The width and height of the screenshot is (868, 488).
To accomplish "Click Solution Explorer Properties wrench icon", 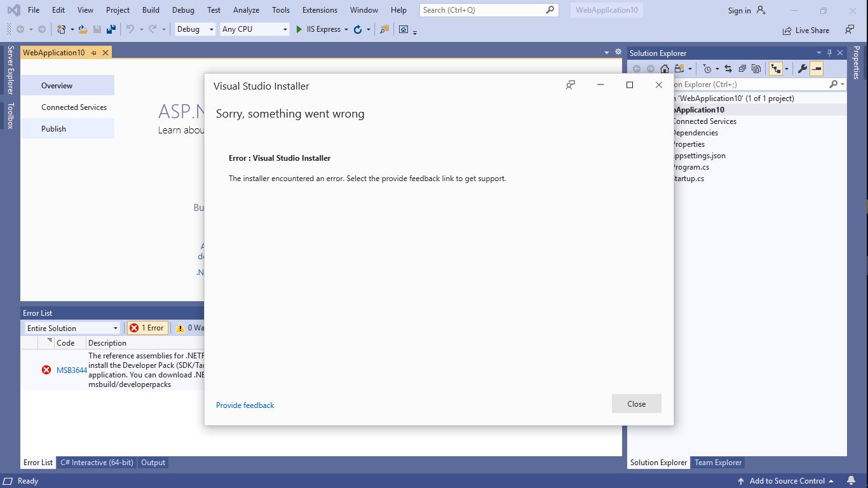I will tap(803, 69).
